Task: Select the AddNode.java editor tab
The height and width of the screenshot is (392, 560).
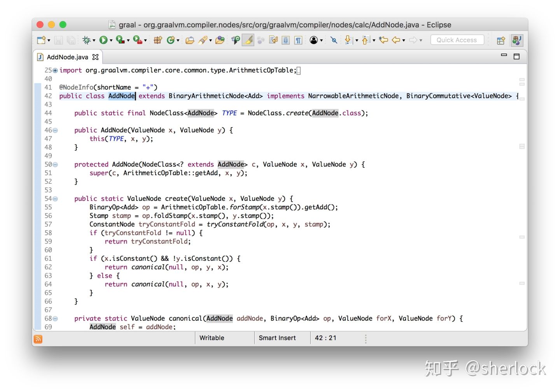Action: coord(67,57)
